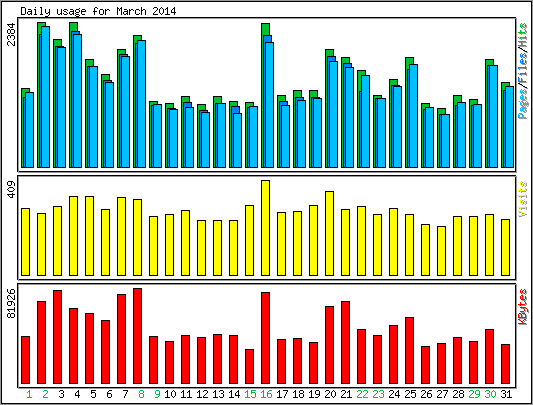This screenshot has width=533, height=405.
Task: Click the yellow Visits legend label
Action: 523,199
